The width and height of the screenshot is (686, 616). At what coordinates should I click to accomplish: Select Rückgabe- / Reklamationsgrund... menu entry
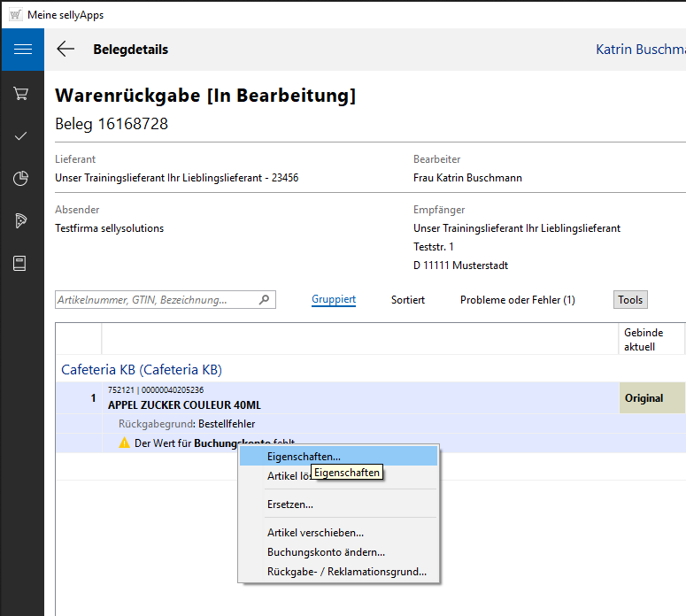346,572
